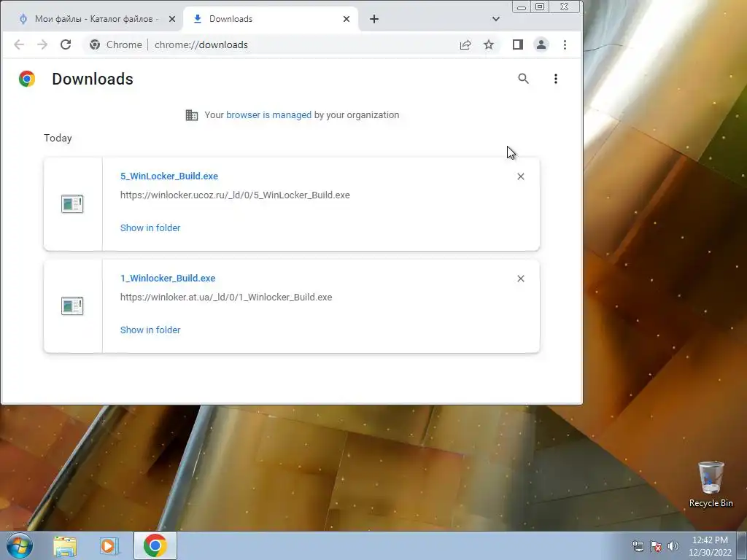Open the 1_Winlocker_Build.exe file link
Screen dimensions: 747x560
click(168, 278)
